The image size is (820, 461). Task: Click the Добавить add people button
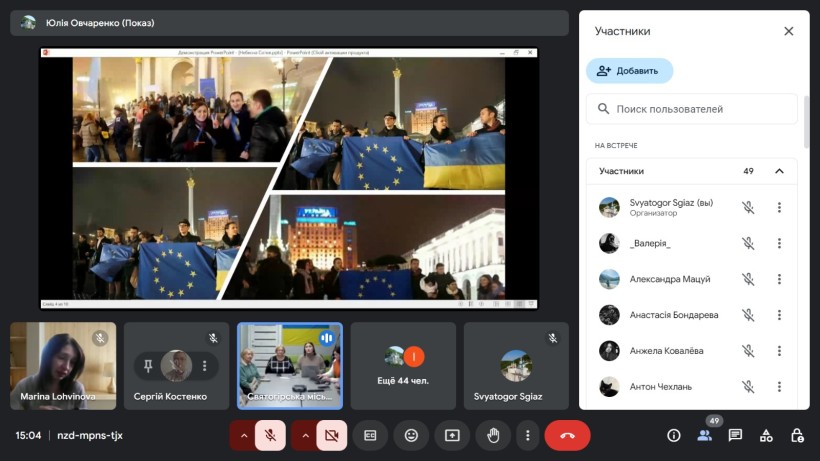(x=629, y=71)
